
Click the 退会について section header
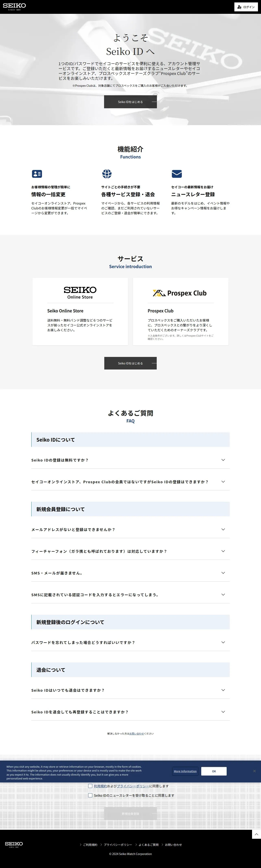click(x=130, y=670)
